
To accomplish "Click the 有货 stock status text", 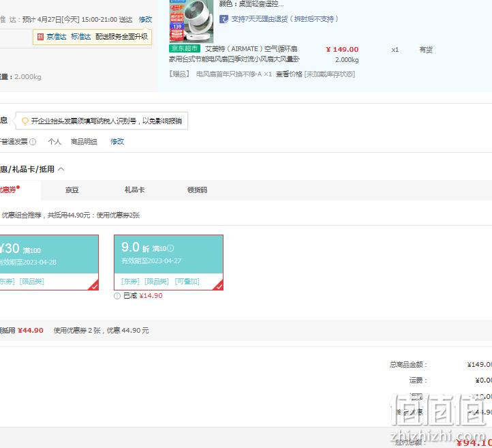I will coord(426,50).
